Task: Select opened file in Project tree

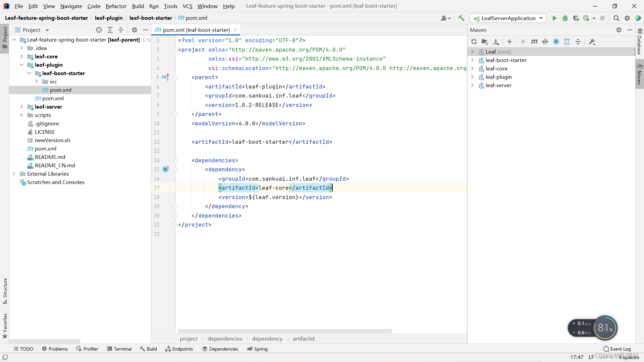Action: tap(99, 30)
